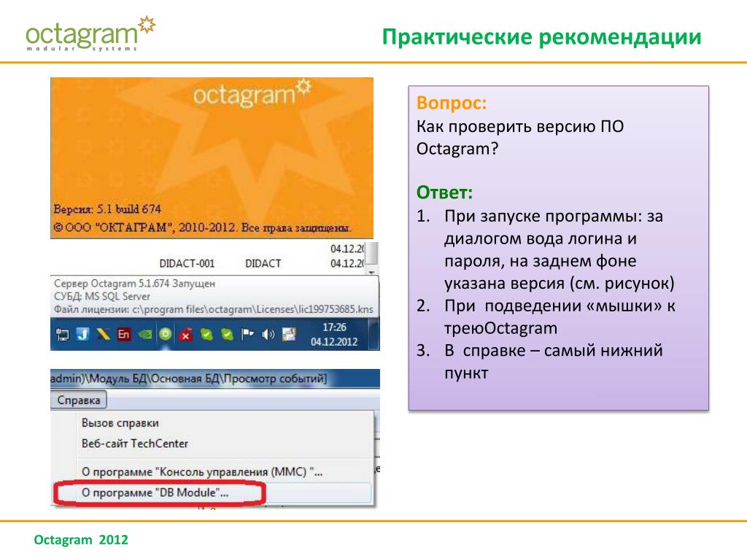Image resolution: width=747 pixels, height=560 pixels.
Task: Click the list scrollbar thumb beside the dates
Action: pyautogui.click(x=373, y=253)
